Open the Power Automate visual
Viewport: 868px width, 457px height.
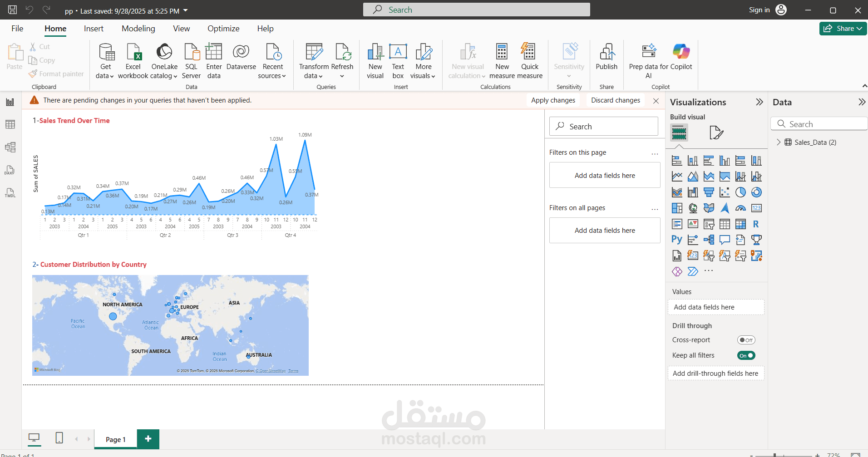pyautogui.click(x=693, y=271)
